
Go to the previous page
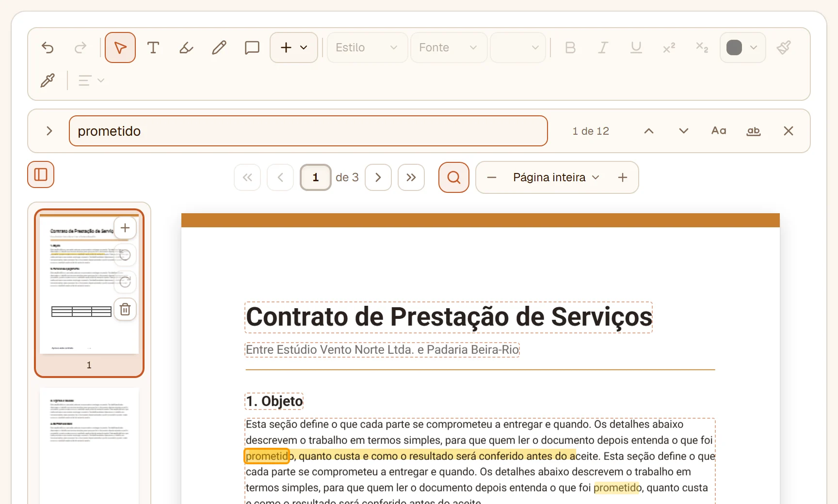point(280,177)
